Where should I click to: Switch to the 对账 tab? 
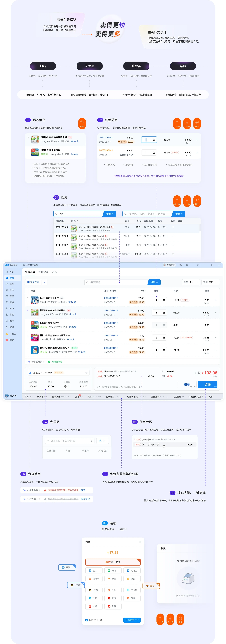pyautogui.click(x=54, y=272)
